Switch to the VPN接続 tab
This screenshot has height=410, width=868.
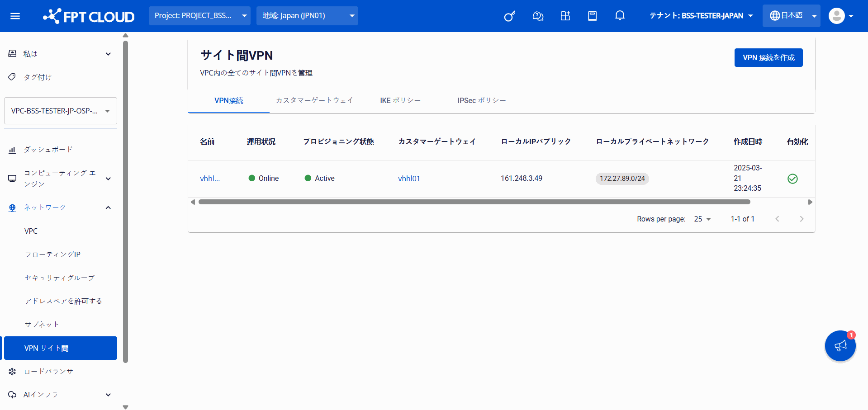coord(229,100)
